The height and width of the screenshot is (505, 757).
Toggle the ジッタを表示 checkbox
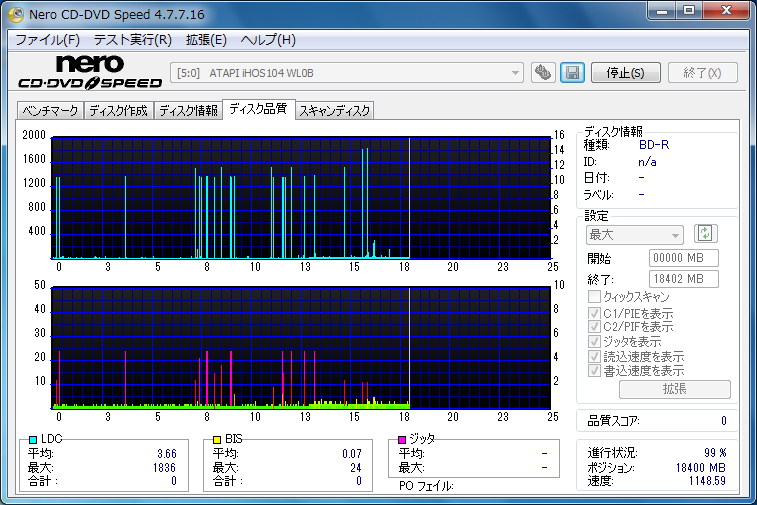coord(594,341)
